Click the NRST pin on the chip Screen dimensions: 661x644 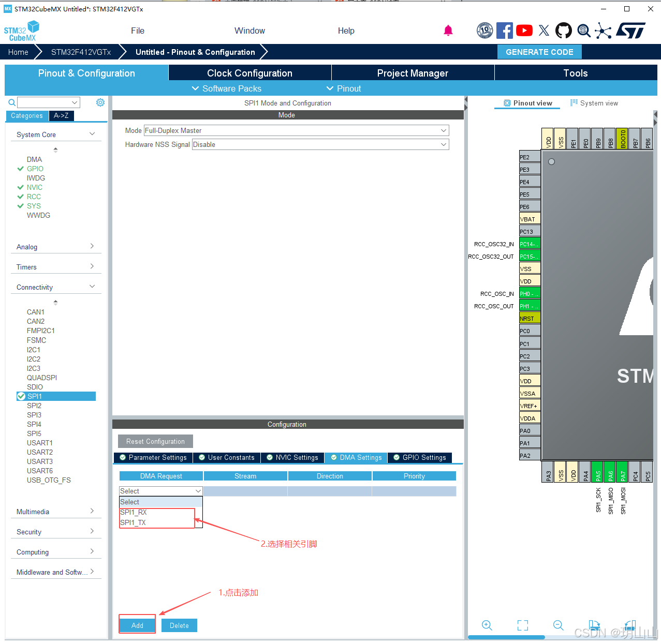click(530, 318)
